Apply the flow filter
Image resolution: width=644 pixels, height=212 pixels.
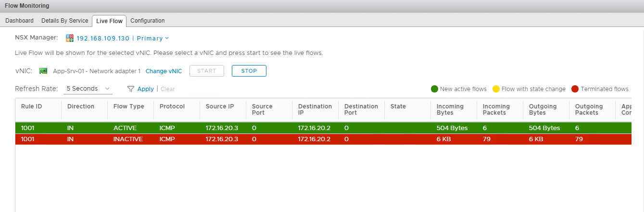[145, 89]
